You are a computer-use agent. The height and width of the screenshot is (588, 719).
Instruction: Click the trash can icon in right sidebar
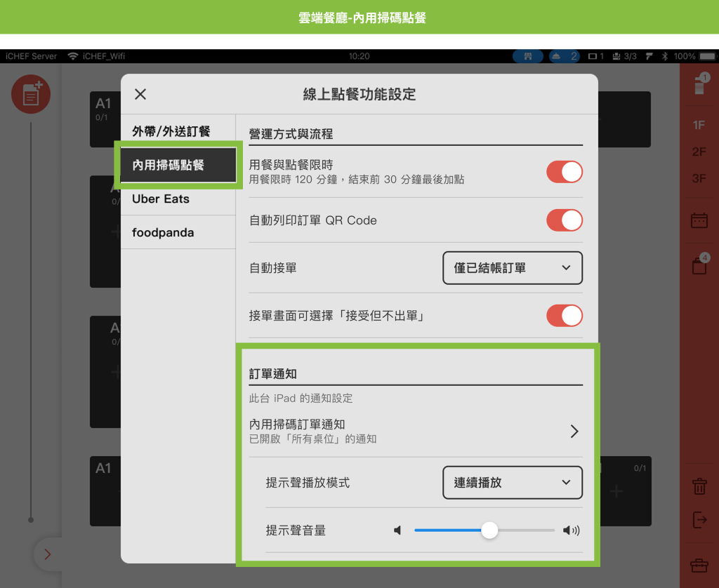[x=699, y=486]
